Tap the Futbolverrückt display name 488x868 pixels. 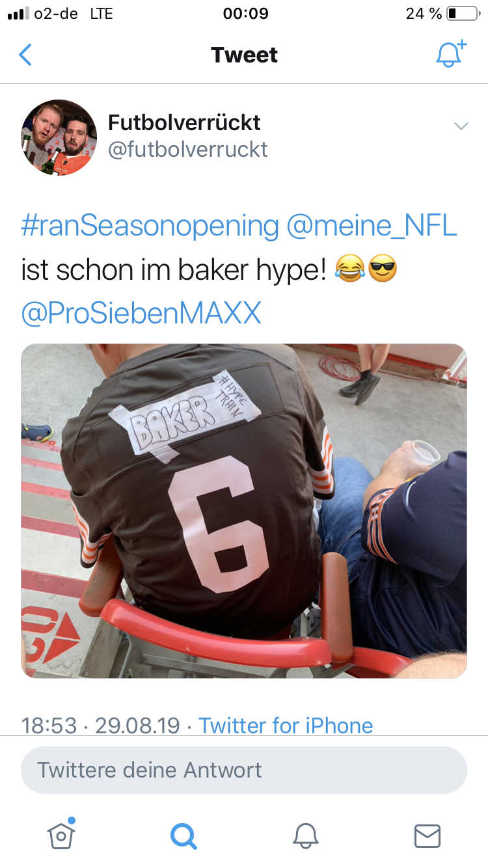pos(184,122)
